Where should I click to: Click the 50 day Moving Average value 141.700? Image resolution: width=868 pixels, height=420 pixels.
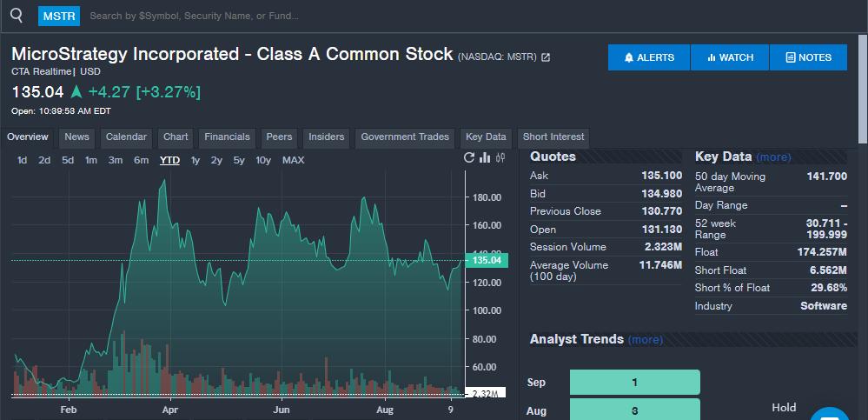826,177
